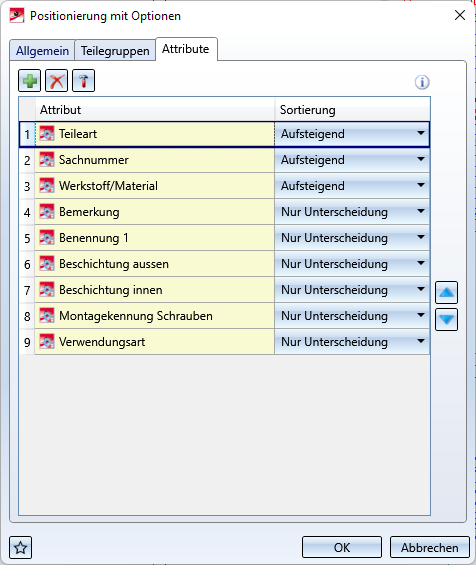Click the Beschichtung innen row icon
The width and height of the screenshot is (476, 565).
coord(47,289)
